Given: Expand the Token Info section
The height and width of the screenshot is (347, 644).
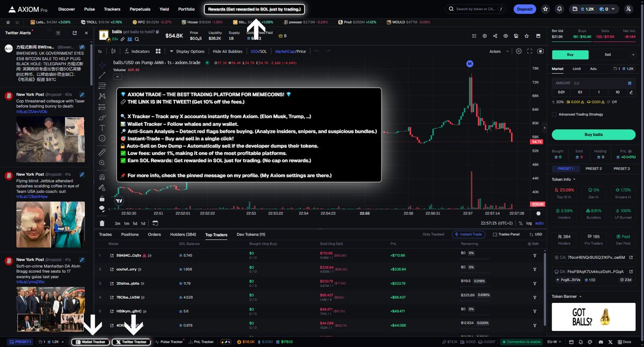Looking at the screenshot, I should click(x=563, y=179).
